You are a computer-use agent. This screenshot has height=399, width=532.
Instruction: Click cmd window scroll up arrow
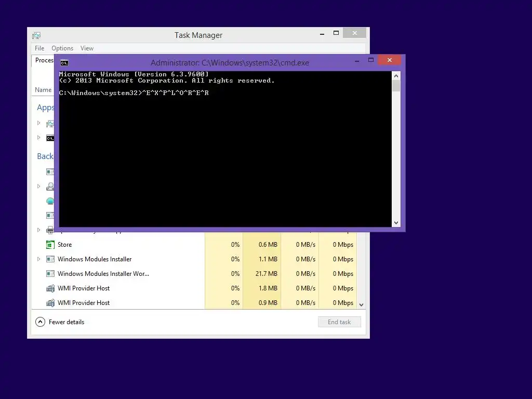tap(396, 76)
